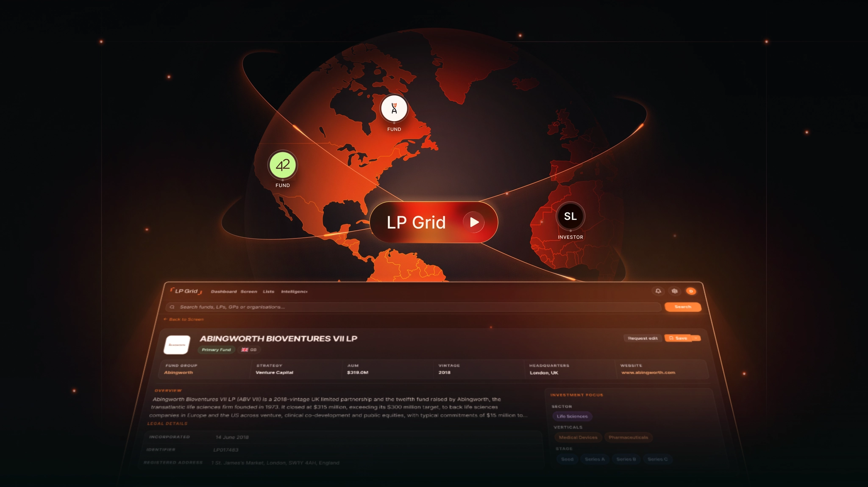Select the Series C stage tag

click(x=657, y=459)
